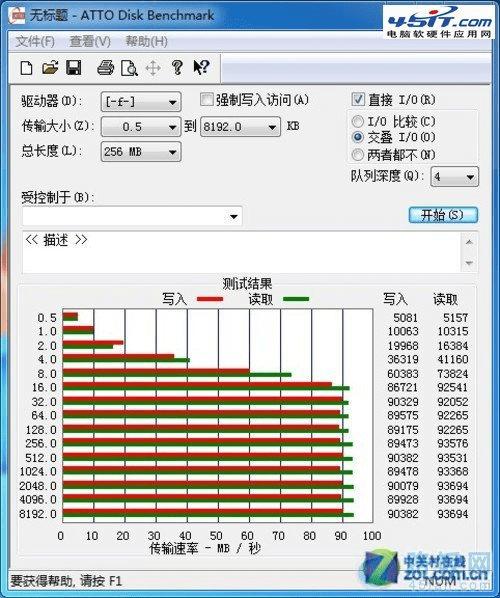Click write value 90329

pos(403,402)
